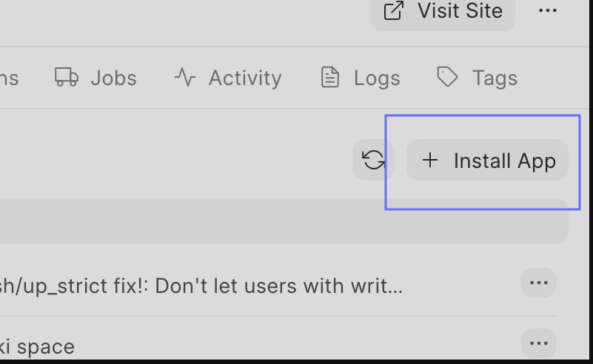
Task: Click the row ending in 'ki space'
Action: coord(37,346)
